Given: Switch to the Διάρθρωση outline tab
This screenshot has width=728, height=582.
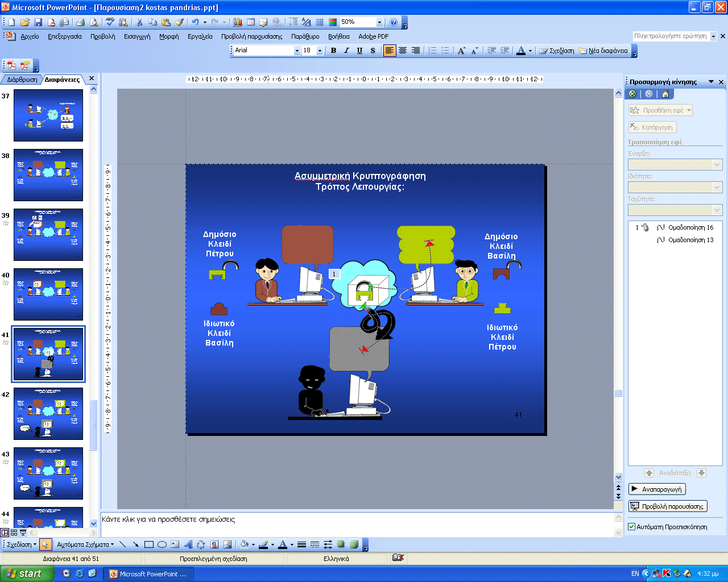Looking at the screenshot, I should click(22, 80).
